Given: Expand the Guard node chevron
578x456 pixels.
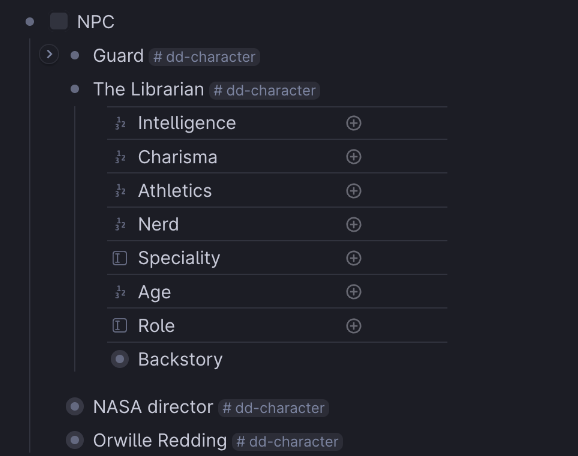Looking at the screenshot, I should pyautogui.click(x=49, y=55).
